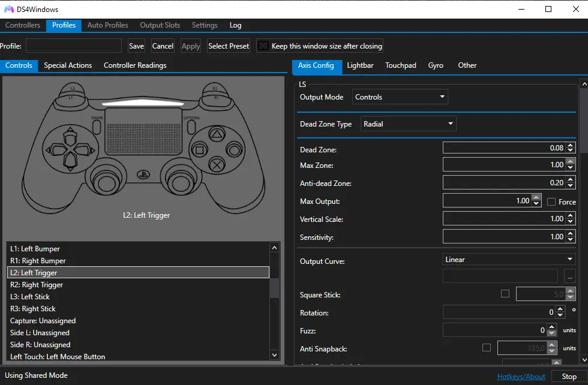The height and width of the screenshot is (385, 588).
Task: Select R2: Right Trigger in list
Action: [138, 284]
